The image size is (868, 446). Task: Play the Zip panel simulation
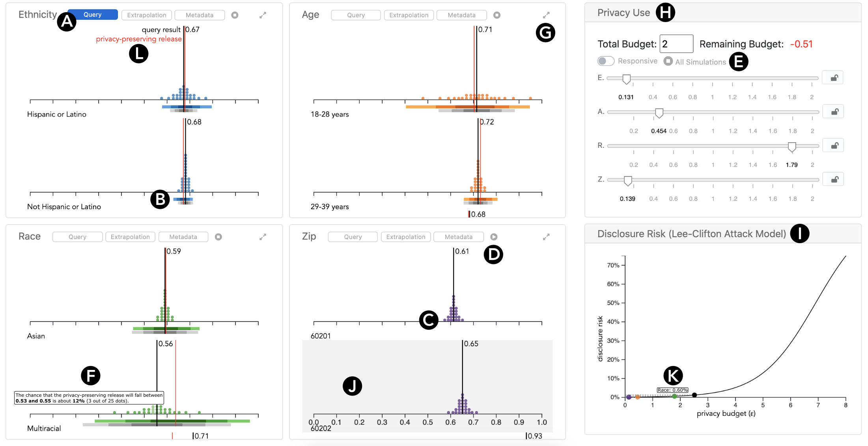pos(494,237)
